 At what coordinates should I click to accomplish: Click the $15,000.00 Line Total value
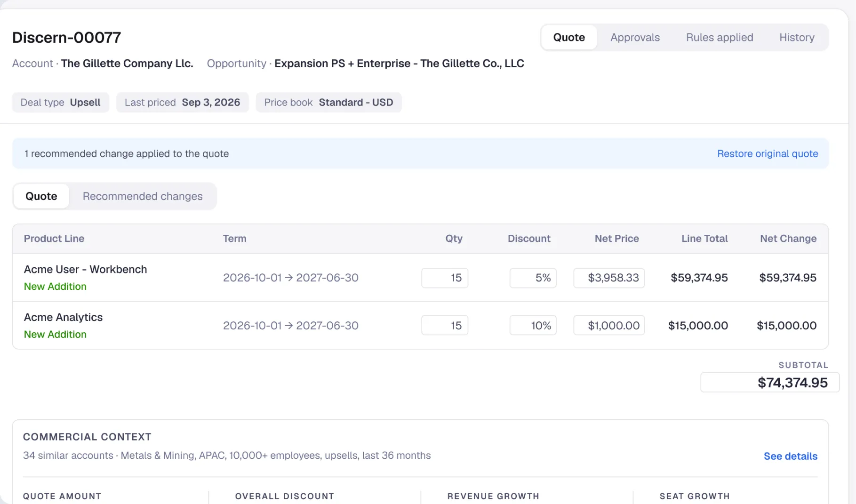698,325
